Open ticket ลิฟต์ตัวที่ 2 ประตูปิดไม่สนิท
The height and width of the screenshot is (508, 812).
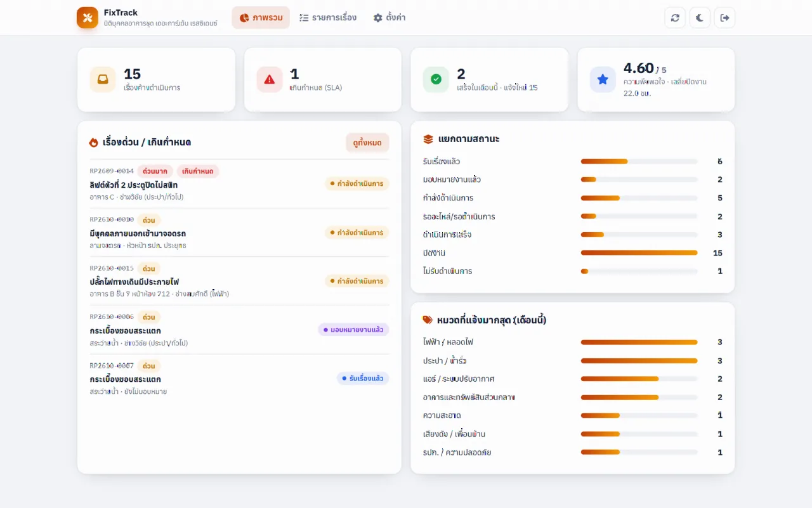(x=239, y=184)
